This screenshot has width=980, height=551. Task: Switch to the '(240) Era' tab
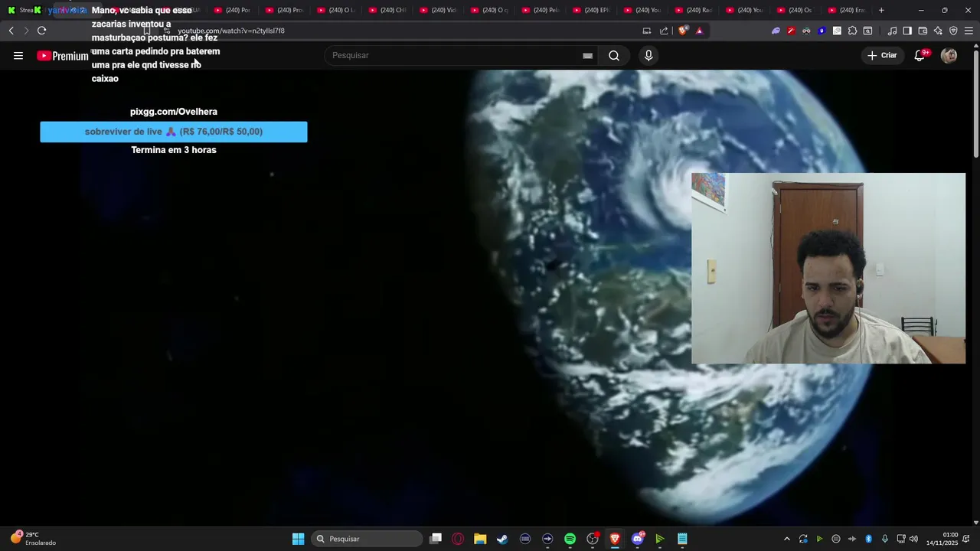tap(847, 10)
